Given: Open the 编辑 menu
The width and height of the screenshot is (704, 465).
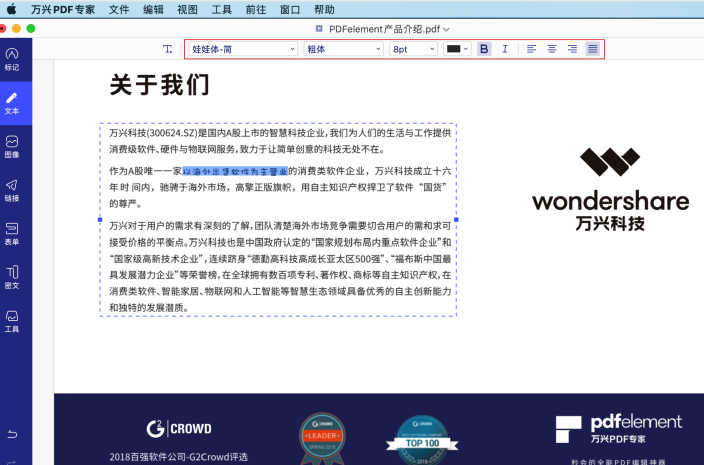Looking at the screenshot, I should 153,9.
